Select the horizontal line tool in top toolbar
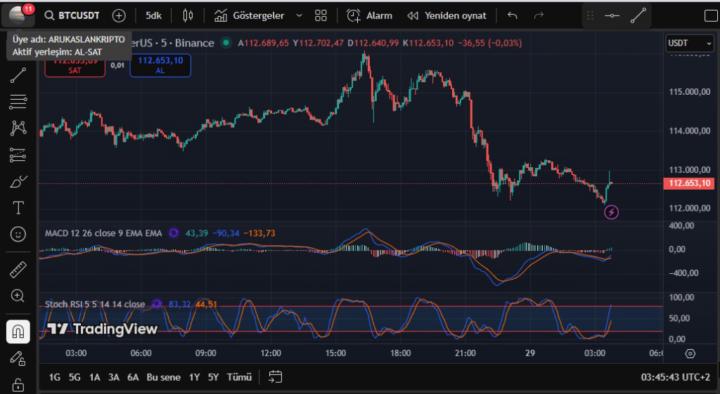This screenshot has height=394, width=720. coord(612,16)
